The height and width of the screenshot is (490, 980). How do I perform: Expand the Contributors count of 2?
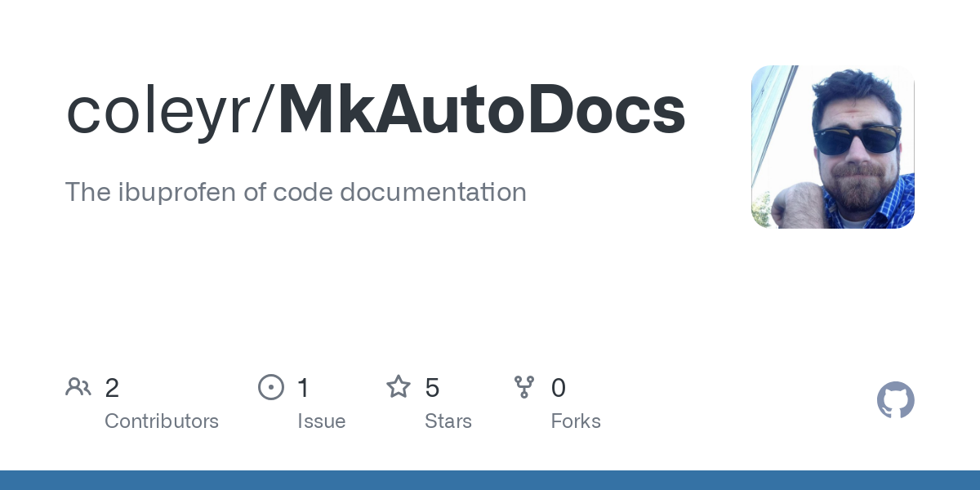coord(112,388)
